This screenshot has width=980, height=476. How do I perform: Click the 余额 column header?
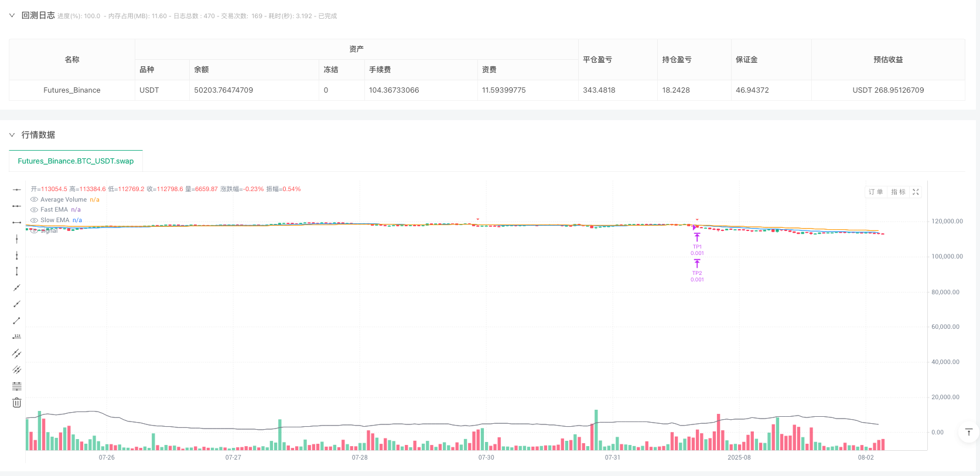tap(254, 70)
